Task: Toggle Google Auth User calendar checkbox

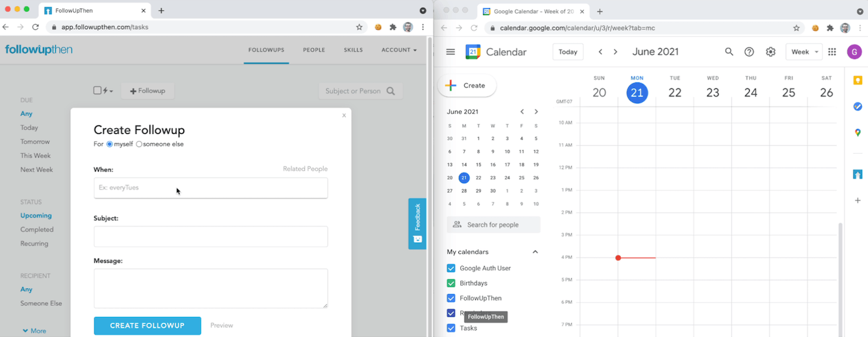Action: (x=451, y=268)
